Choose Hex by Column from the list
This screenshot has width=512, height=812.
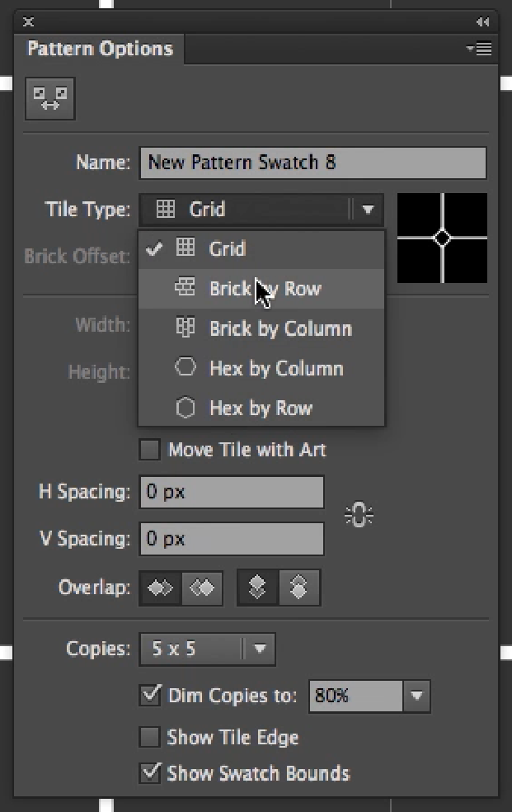(275, 368)
